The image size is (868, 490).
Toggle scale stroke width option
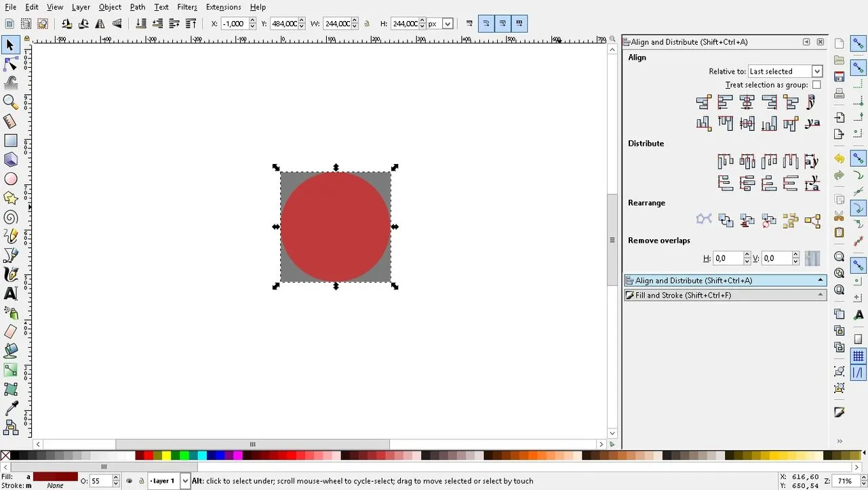(469, 23)
